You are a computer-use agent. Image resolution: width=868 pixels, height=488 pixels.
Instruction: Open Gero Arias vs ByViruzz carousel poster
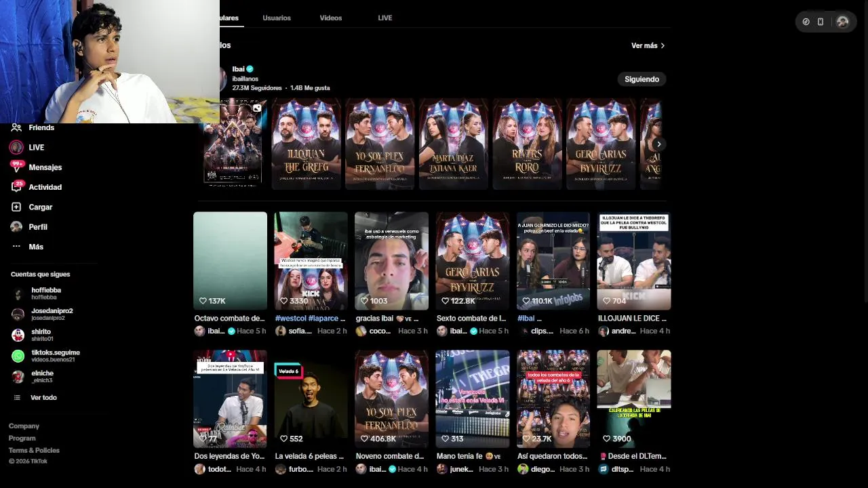(x=601, y=144)
